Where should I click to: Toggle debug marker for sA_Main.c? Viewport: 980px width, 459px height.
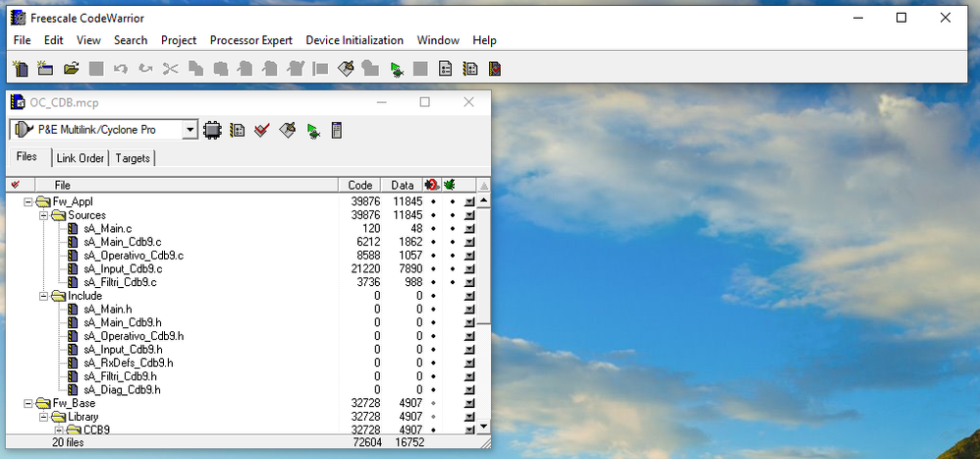[452, 229]
